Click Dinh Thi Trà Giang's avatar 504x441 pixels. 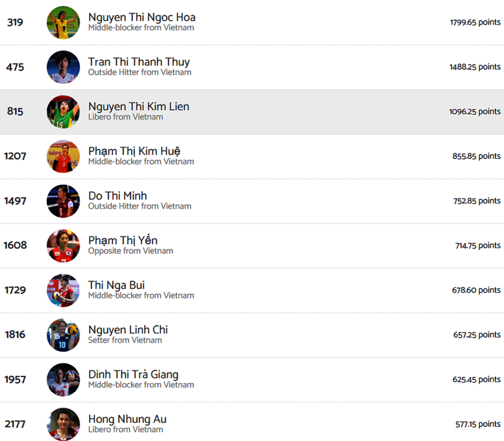63,379
